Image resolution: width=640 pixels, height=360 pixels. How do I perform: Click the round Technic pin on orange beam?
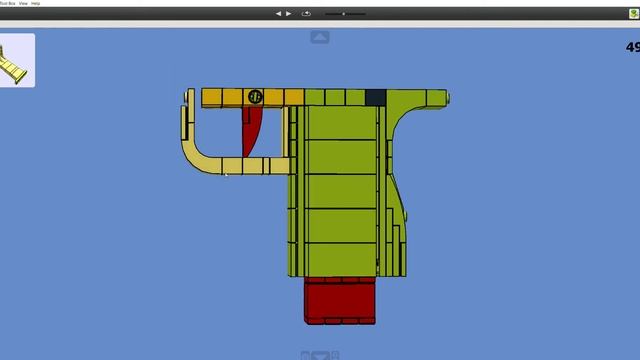[256, 97]
